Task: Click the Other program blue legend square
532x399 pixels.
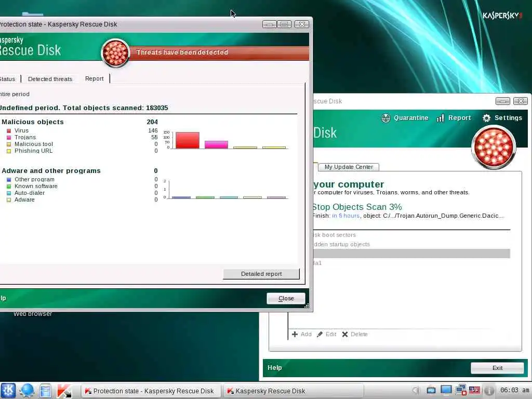Action: 9,179
